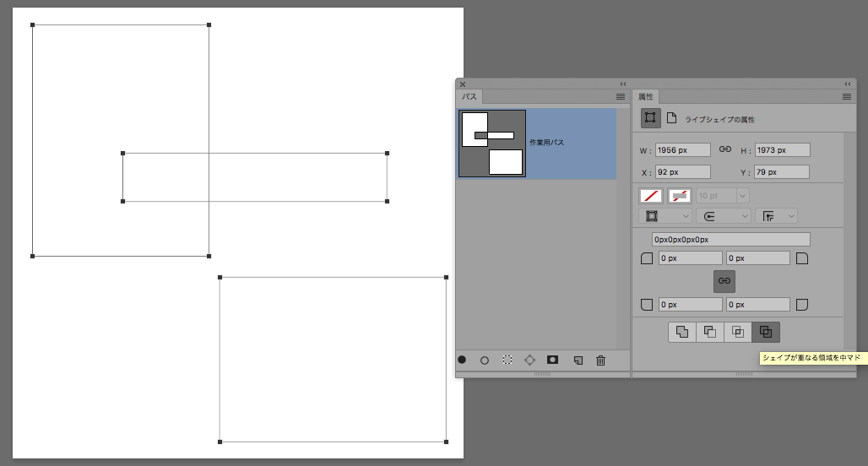The image size is (868, 466).
Task: Toggle the corner radius link button
Action: pos(724,281)
